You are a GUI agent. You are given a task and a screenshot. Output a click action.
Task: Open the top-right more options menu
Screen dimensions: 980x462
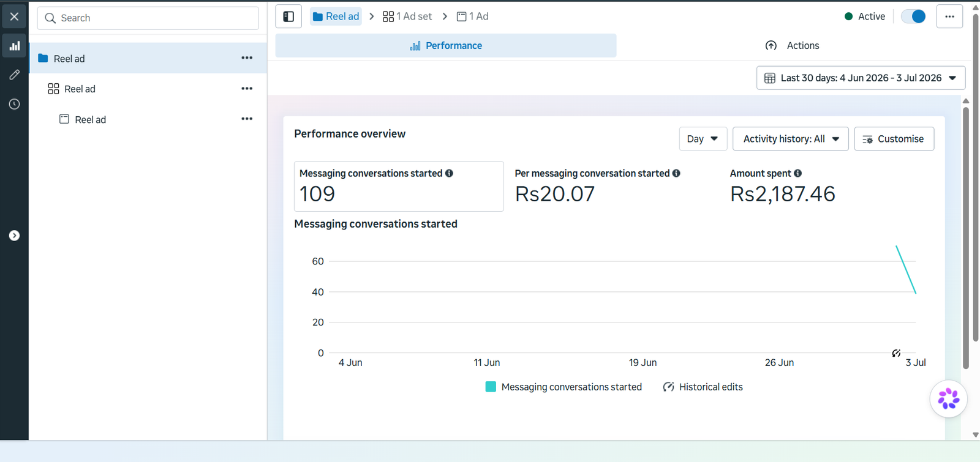pyautogui.click(x=949, y=17)
